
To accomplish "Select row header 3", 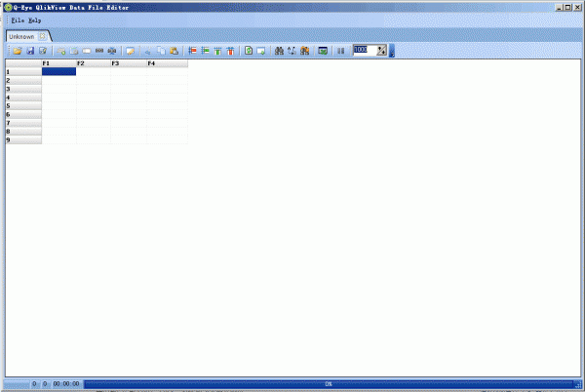I will (x=23, y=89).
